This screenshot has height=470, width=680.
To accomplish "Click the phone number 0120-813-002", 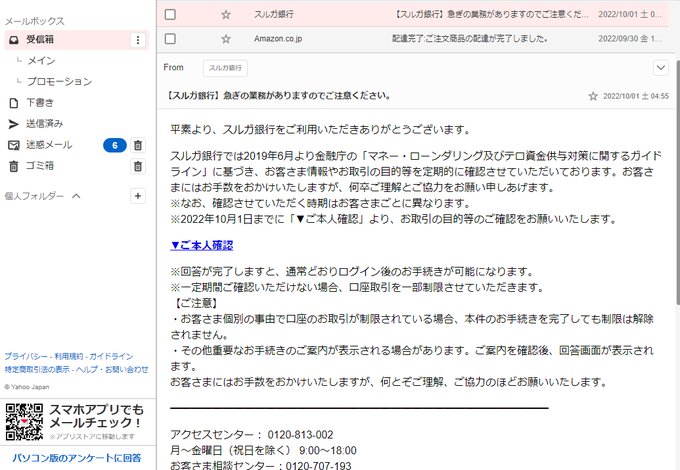I will point(300,435).
